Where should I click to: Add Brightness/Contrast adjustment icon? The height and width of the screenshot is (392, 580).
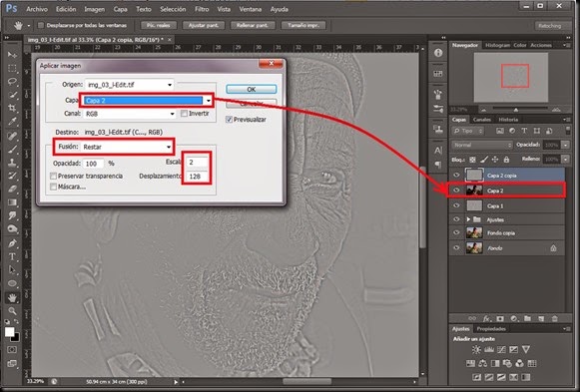476,349
